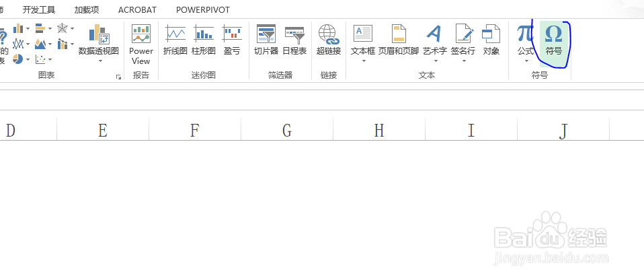Open the 图表 group dialog launcher
644x280 pixels.
(x=119, y=77)
